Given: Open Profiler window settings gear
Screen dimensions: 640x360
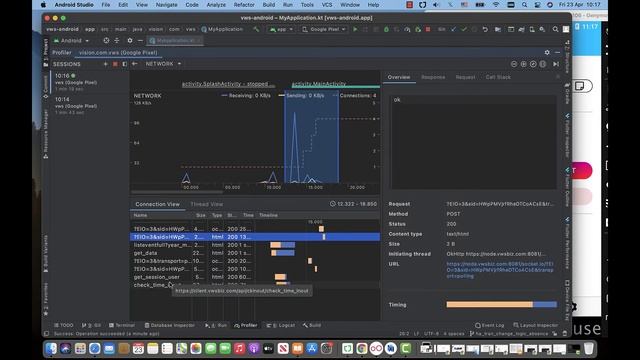Looking at the screenshot, I should pos(547,53).
